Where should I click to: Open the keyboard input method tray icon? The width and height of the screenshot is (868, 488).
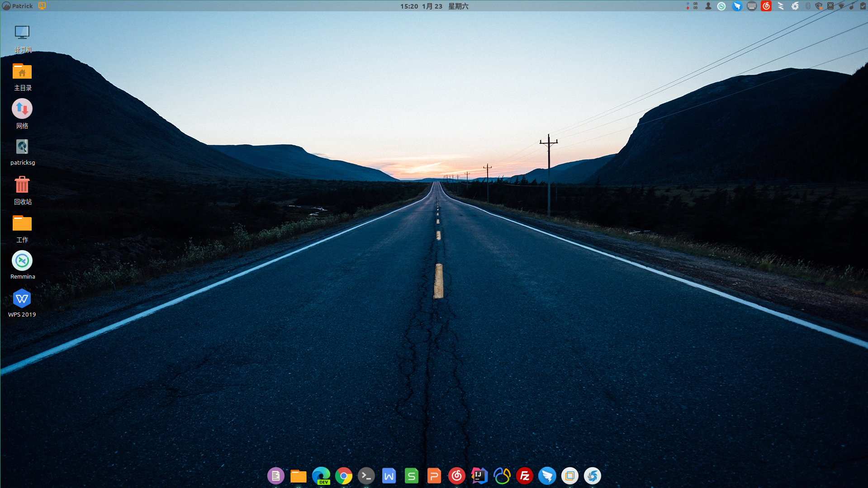[x=752, y=6]
